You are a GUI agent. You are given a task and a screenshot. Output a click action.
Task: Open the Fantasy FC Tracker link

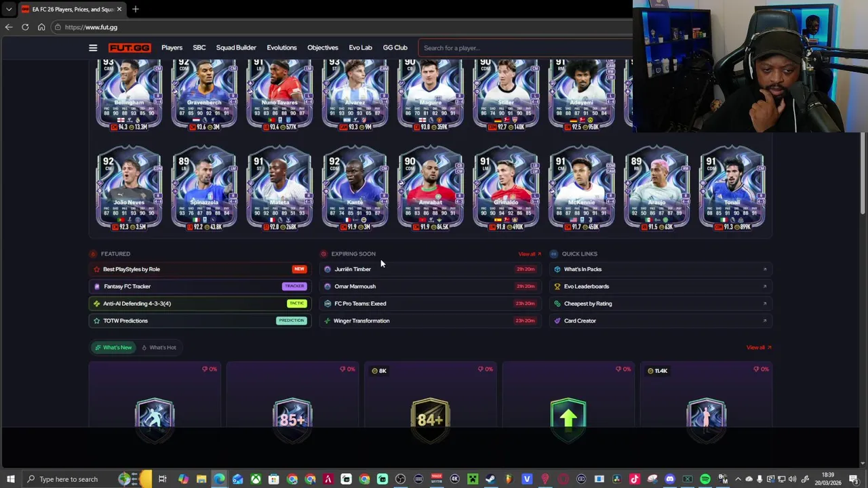(x=199, y=286)
